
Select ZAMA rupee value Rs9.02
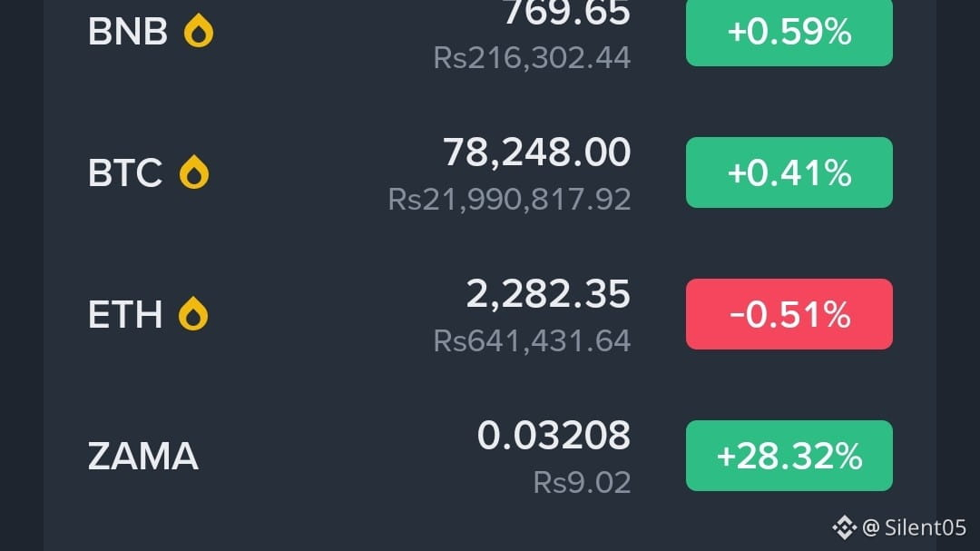[582, 482]
